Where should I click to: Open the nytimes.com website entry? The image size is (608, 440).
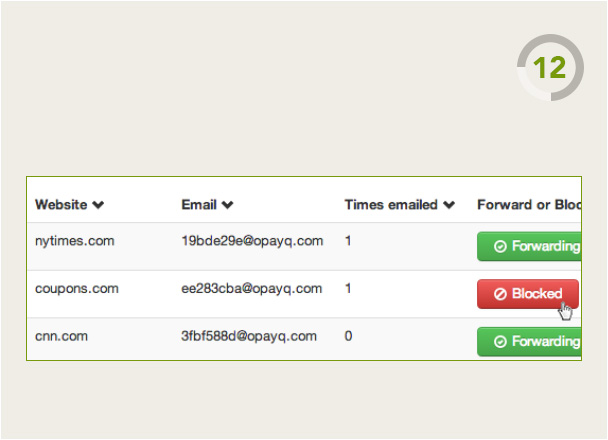click(74, 241)
